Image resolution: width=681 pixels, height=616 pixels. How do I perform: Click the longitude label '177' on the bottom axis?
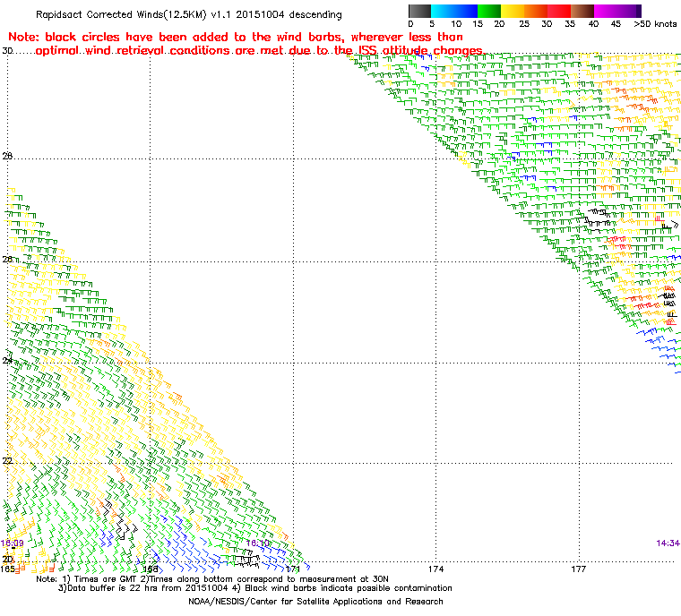coord(579,569)
